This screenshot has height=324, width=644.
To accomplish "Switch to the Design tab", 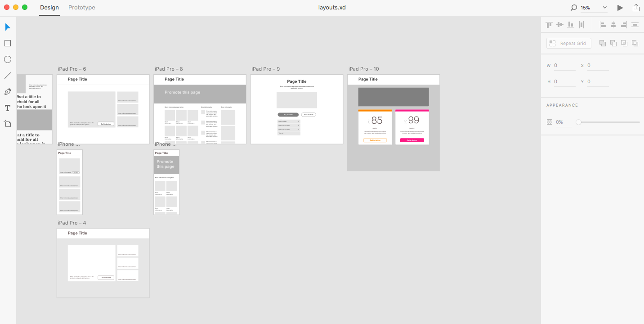I will click(x=49, y=8).
